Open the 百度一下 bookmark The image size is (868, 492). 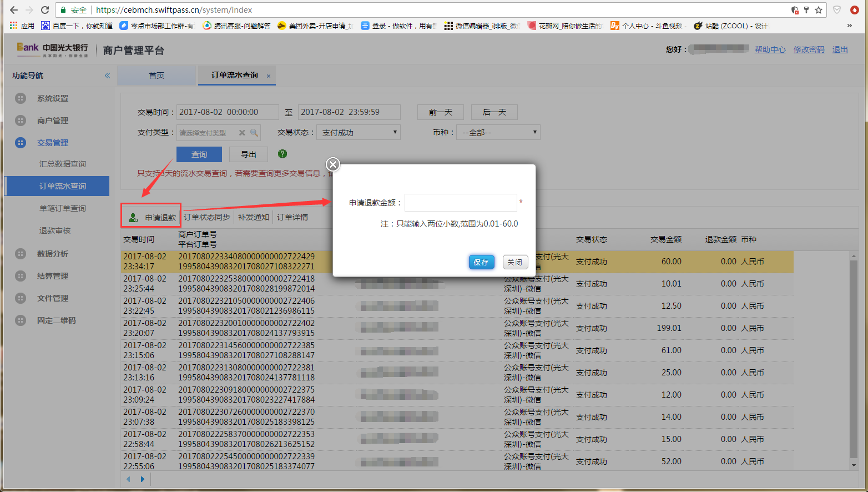[77, 26]
